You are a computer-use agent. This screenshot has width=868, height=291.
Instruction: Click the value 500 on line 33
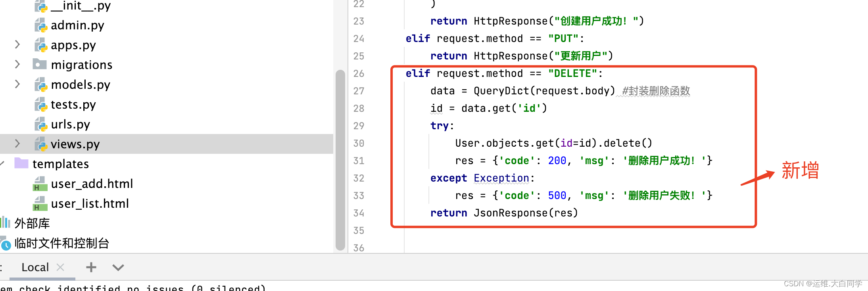(x=557, y=195)
